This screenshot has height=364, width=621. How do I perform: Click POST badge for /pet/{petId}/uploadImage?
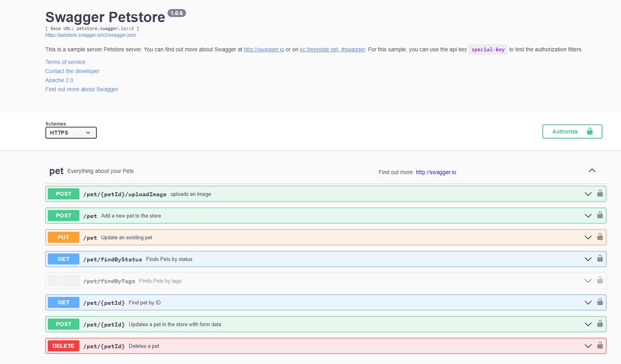click(x=64, y=194)
